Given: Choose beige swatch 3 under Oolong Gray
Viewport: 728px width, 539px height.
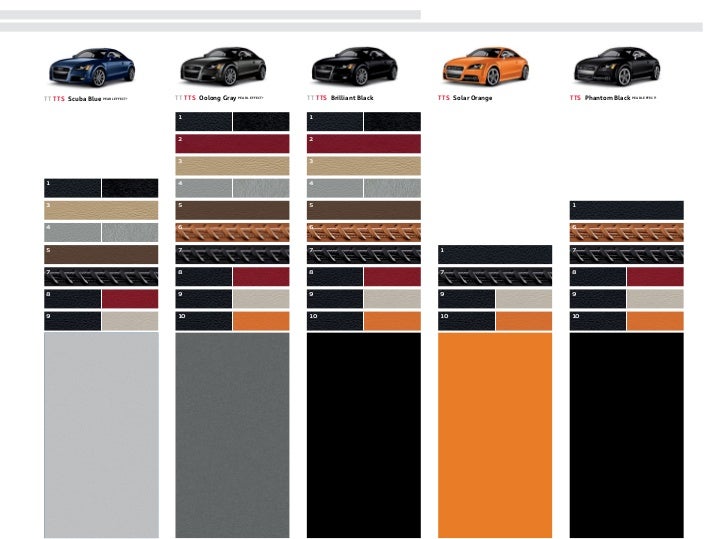Looking at the screenshot, I should click(232, 166).
